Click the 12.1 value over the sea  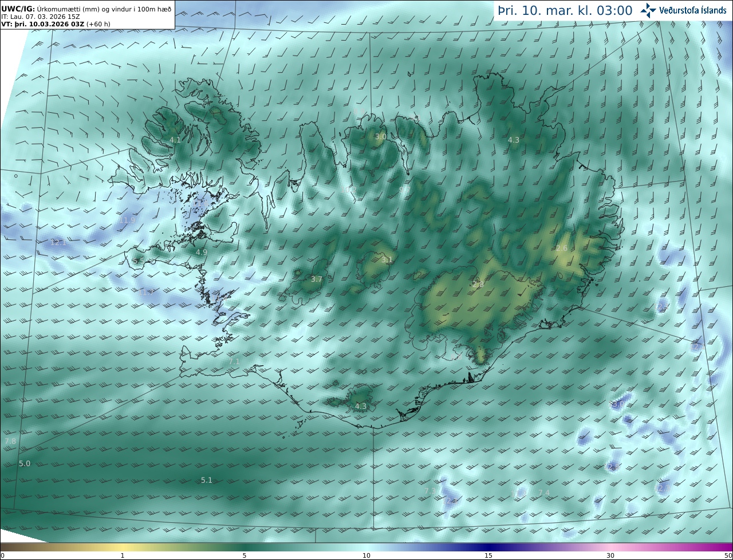58,242
